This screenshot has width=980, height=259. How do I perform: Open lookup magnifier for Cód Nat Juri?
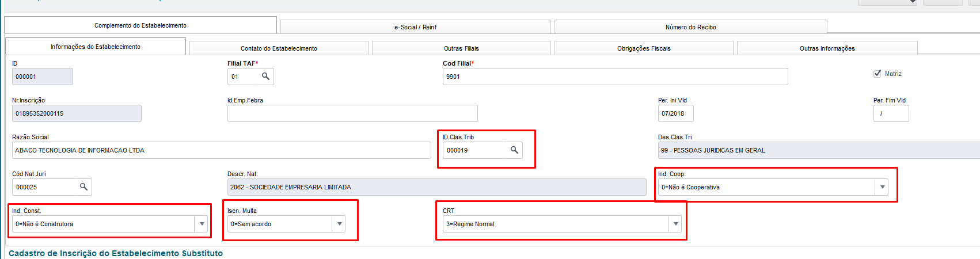(83, 187)
